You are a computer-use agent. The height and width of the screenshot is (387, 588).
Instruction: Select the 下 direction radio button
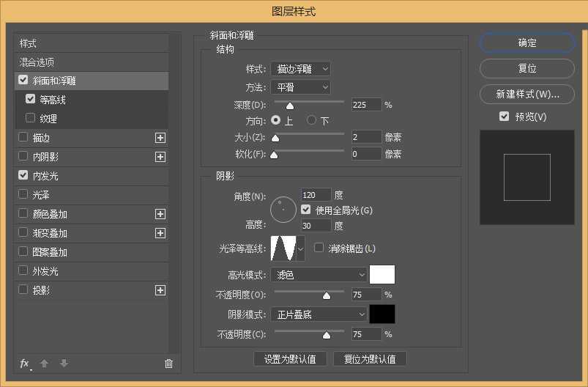311,120
